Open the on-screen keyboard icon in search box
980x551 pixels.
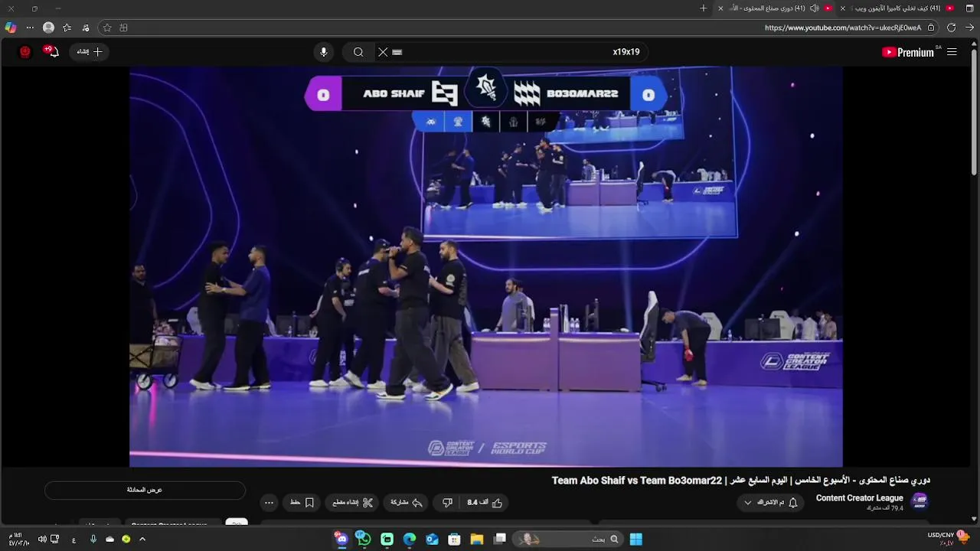[x=397, y=52]
